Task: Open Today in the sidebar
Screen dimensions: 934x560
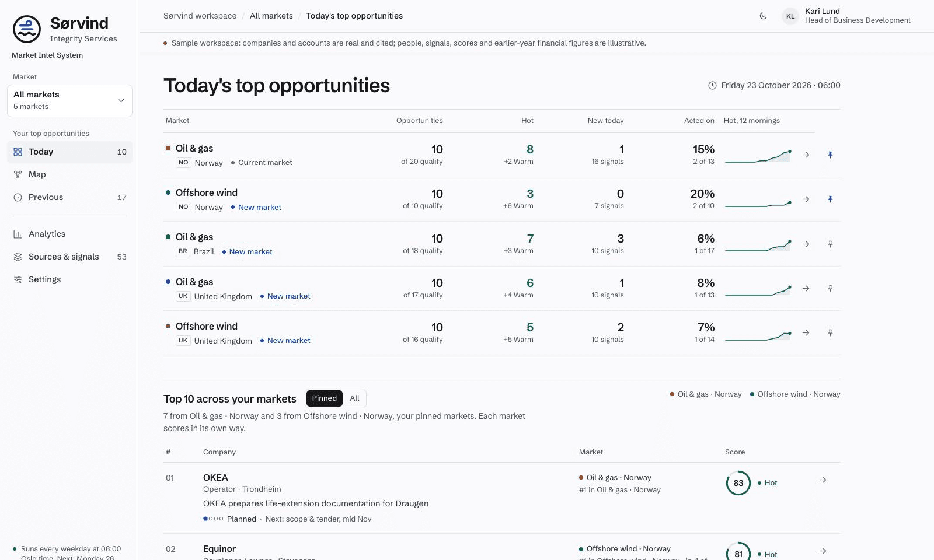Action: [x=69, y=152]
